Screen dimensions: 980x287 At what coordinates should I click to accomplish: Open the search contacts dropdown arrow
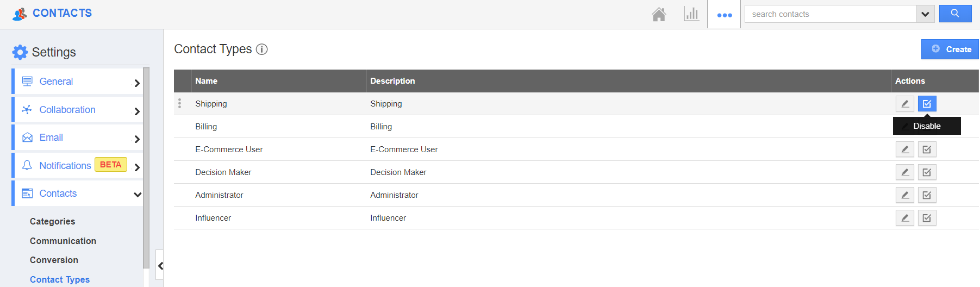pos(925,14)
